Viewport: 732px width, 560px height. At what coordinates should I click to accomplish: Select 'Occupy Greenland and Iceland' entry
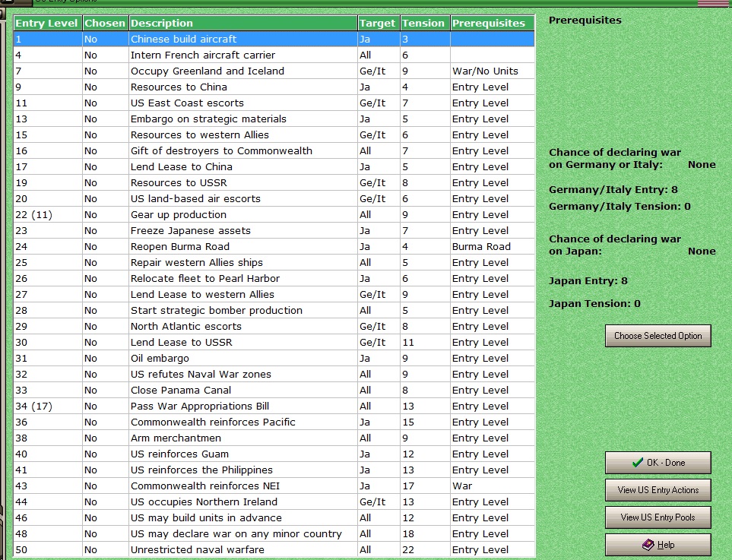[274, 71]
